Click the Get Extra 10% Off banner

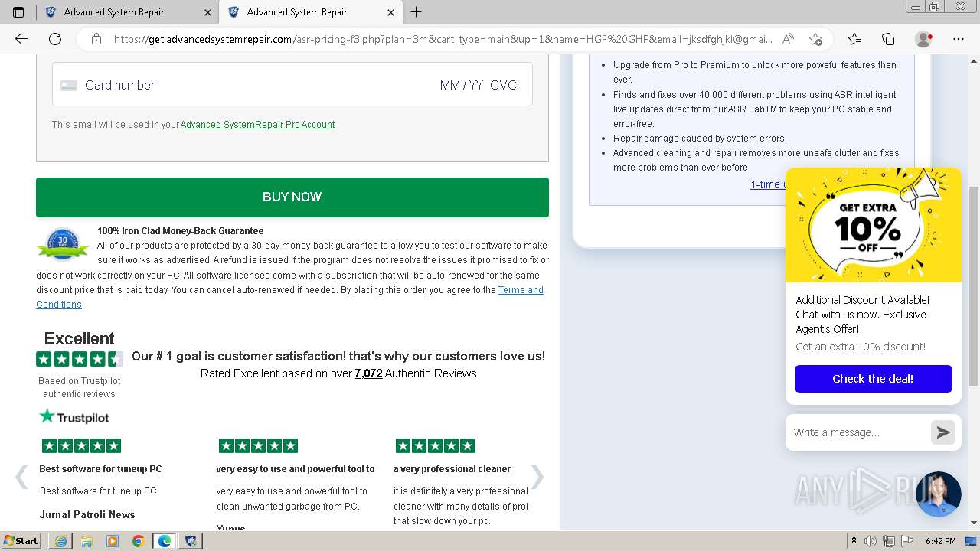tap(874, 225)
